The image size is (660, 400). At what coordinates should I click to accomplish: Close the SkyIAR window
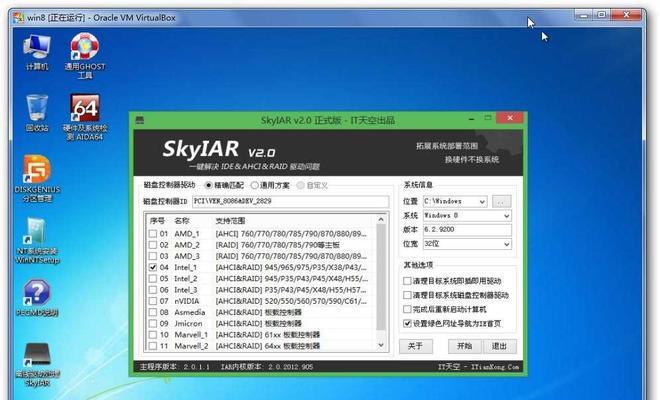coord(510,118)
